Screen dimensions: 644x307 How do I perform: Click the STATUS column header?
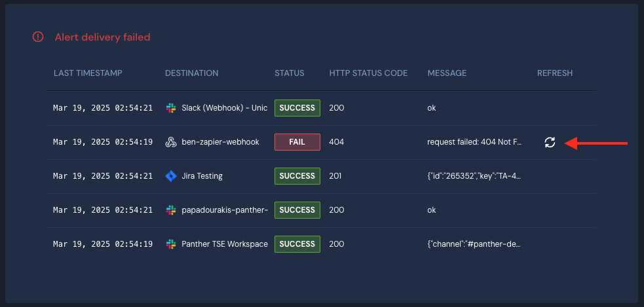290,73
